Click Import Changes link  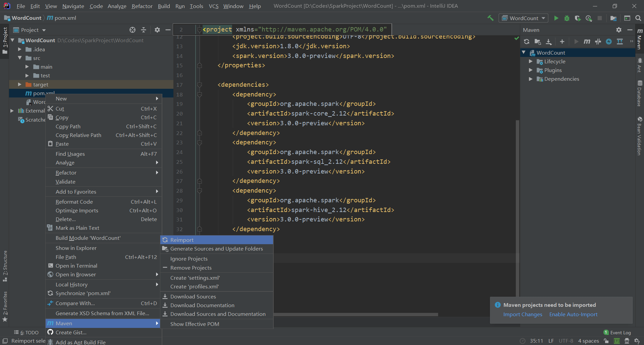(523, 314)
